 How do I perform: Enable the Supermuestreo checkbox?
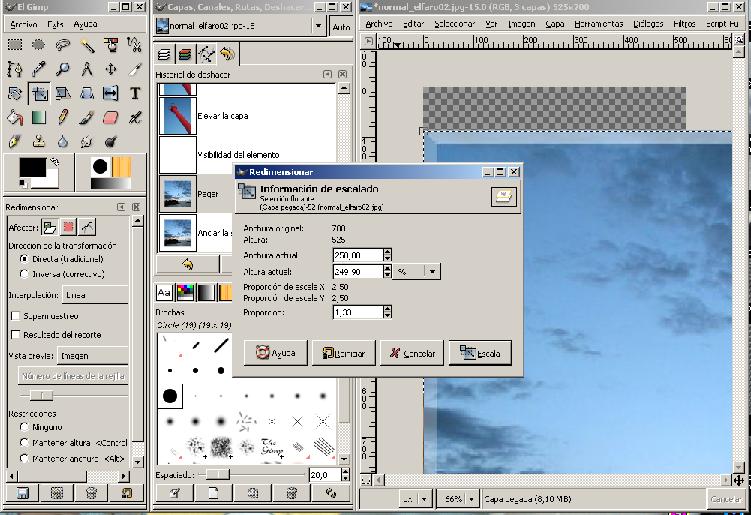(15, 316)
